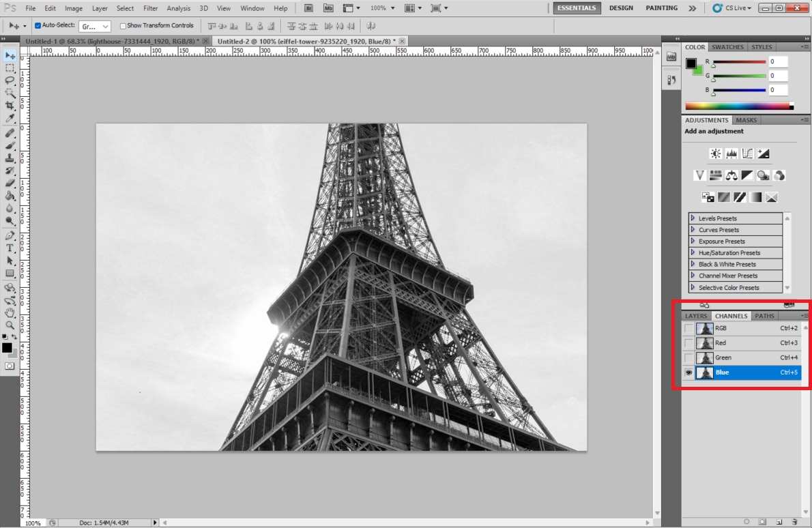Screen dimensions: 812x528
Task: Expand Levels Presets
Action: click(693, 218)
